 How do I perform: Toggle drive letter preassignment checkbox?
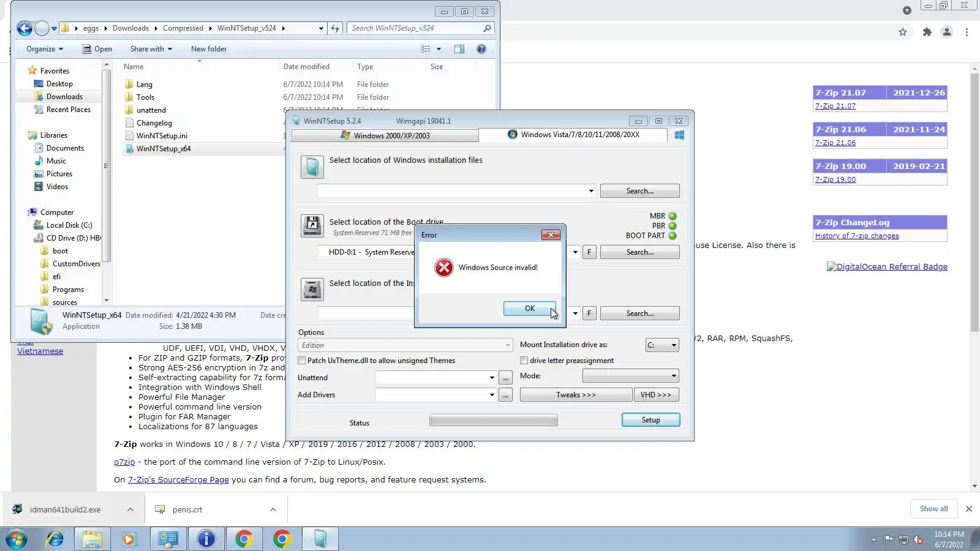point(524,361)
